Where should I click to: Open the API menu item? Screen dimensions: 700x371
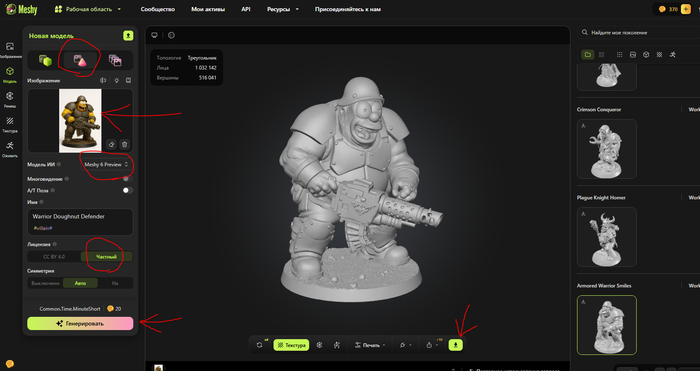[246, 9]
